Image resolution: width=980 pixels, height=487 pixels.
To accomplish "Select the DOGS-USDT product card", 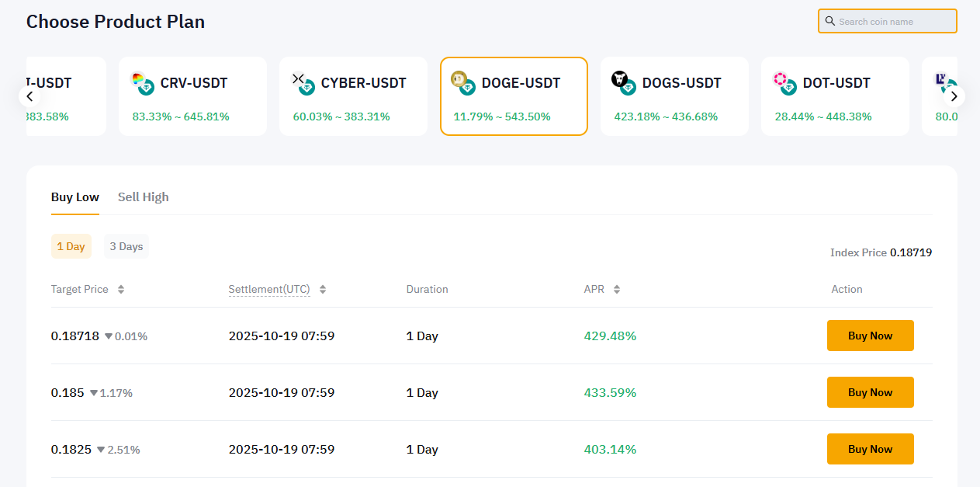I will point(674,96).
